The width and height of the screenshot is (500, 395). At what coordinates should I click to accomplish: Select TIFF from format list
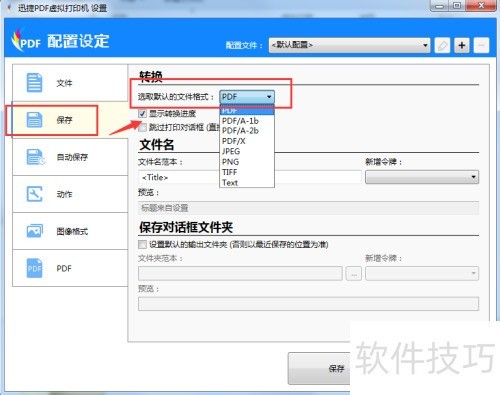(x=247, y=172)
